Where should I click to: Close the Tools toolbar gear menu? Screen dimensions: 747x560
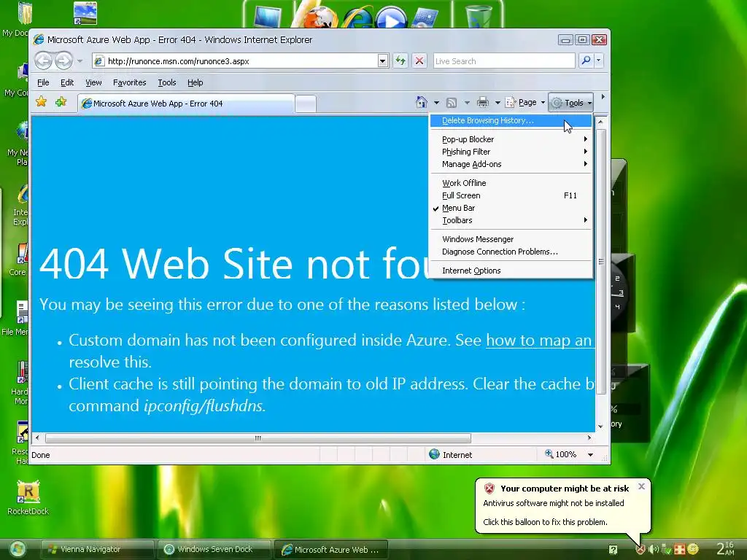pyautogui.click(x=570, y=102)
